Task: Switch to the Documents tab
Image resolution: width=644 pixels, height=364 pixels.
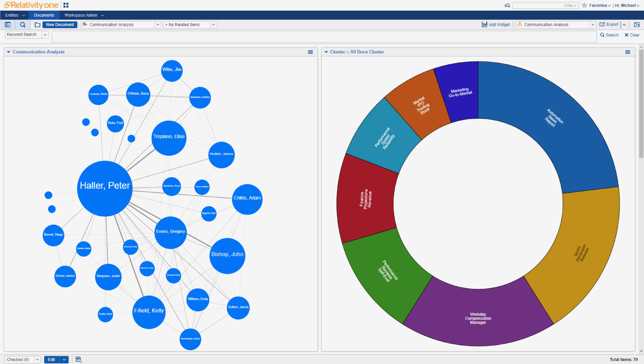Action: pyautogui.click(x=44, y=15)
